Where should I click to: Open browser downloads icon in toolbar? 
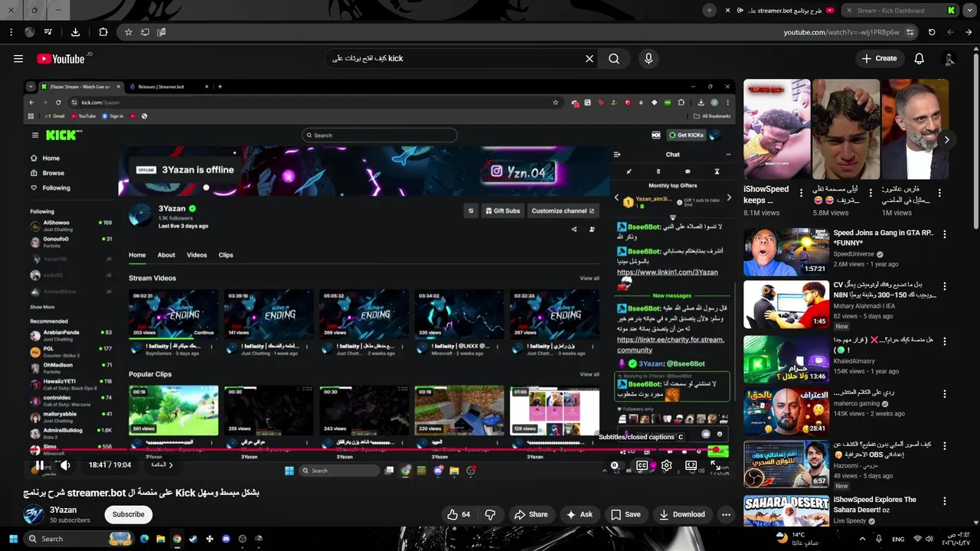[x=75, y=32]
